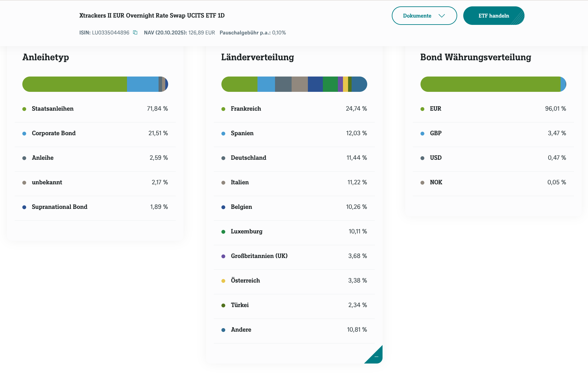The image size is (588, 382).
Task: Click the USD value 0,47 %
Action: [557, 158]
